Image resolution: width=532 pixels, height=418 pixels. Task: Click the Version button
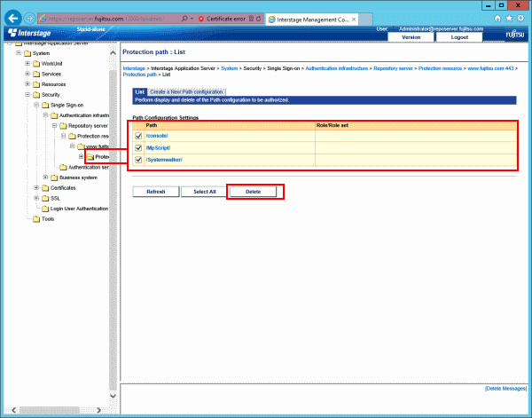click(411, 37)
